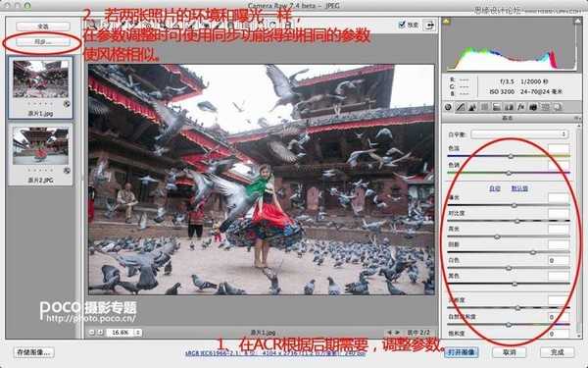Click the Auto link in Basic panel
Viewport: 588px width, 368px height.
(x=495, y=188)
